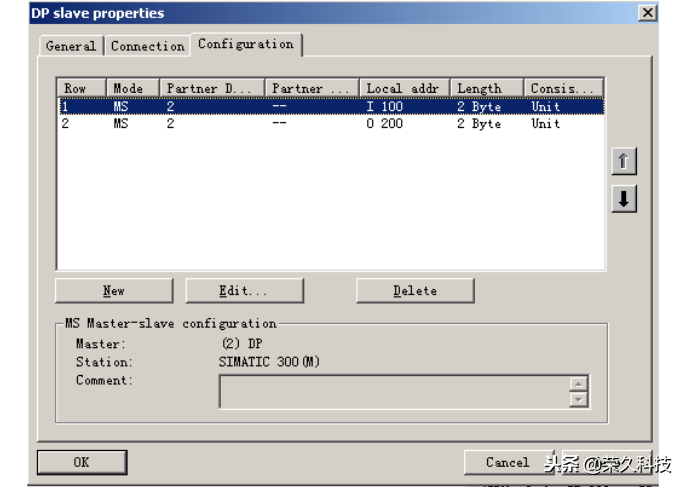Open the Connection tab

147,46
